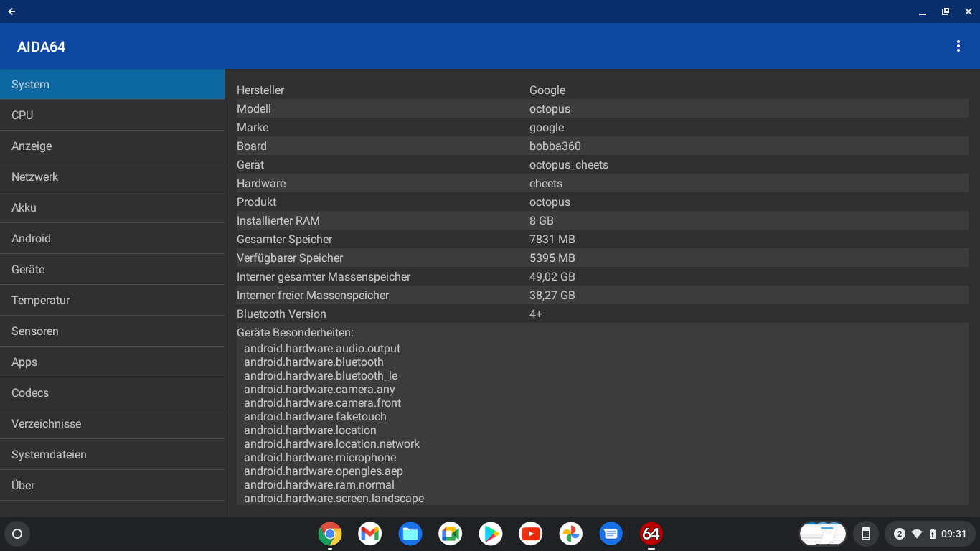Select the Bluetooth Version row

[x=603, y=314]
